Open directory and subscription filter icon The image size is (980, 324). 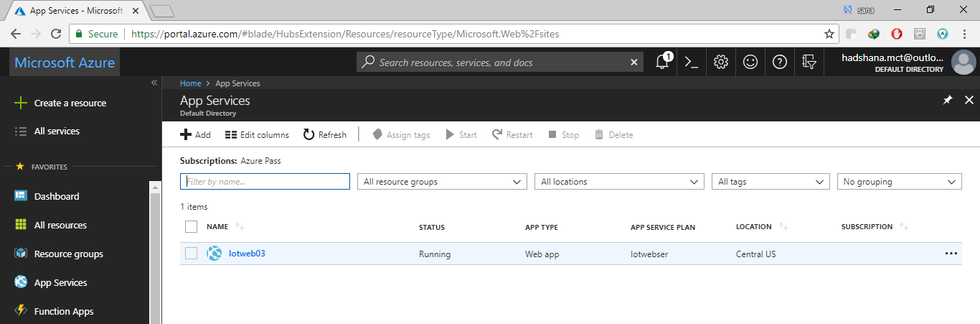[809, 62]
